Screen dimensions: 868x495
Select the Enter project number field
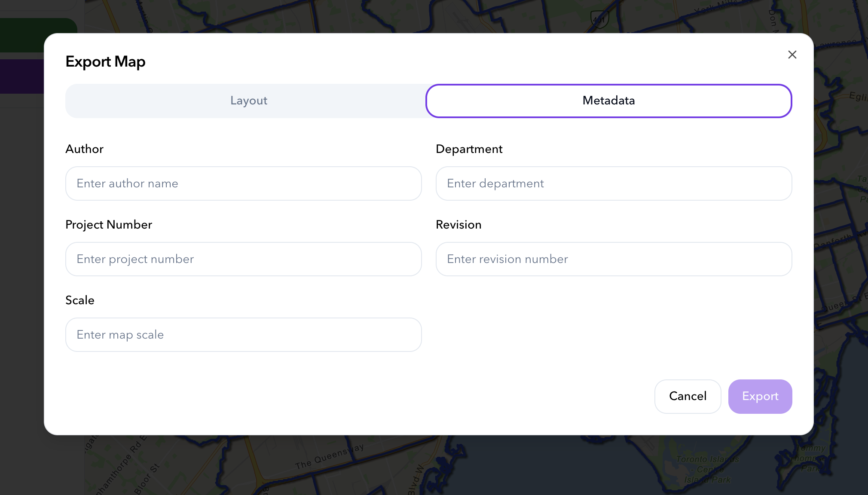point(243,259)
